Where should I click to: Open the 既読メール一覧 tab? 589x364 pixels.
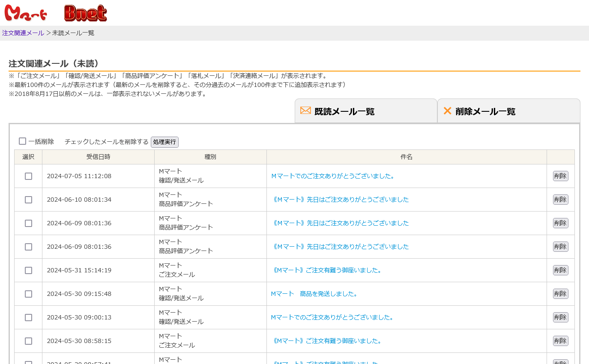[344, 112]
